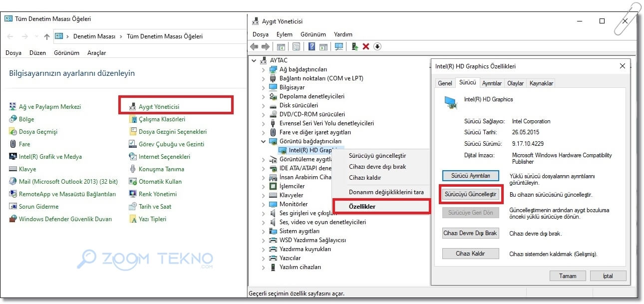The height and width of the screenshot is (304, 644).
Task: Click Control Panel back navigation arrow
Action: [x=10, y=36]
